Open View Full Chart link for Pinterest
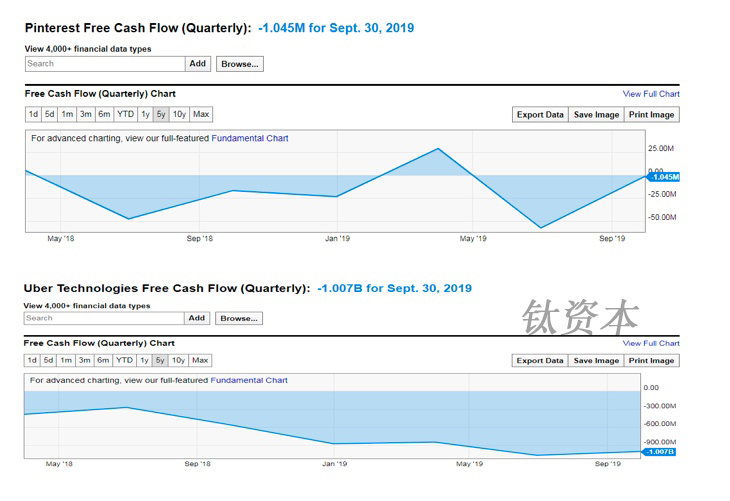 pos(651,94)
